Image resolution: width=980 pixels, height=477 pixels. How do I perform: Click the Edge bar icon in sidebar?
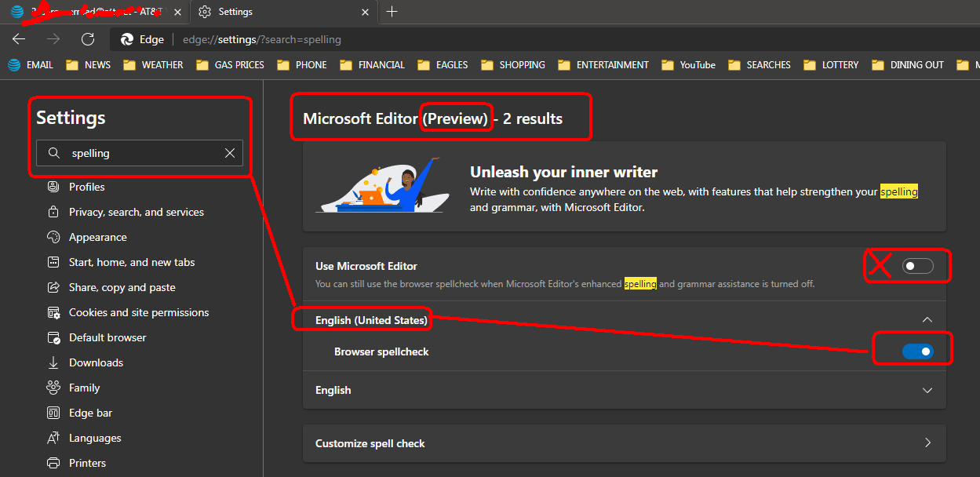click(53, 413)
